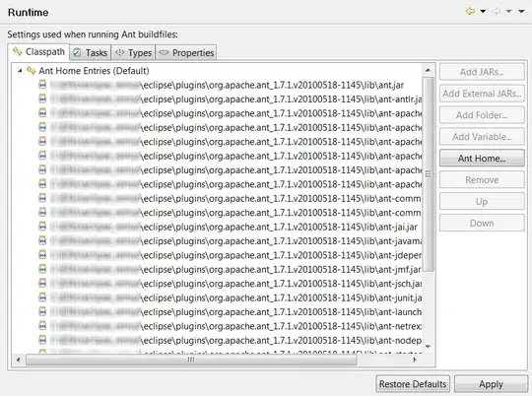The image size is (532, 396).
Task: Click jar icon of ant-antlr entry
Action: coord(42,99)
